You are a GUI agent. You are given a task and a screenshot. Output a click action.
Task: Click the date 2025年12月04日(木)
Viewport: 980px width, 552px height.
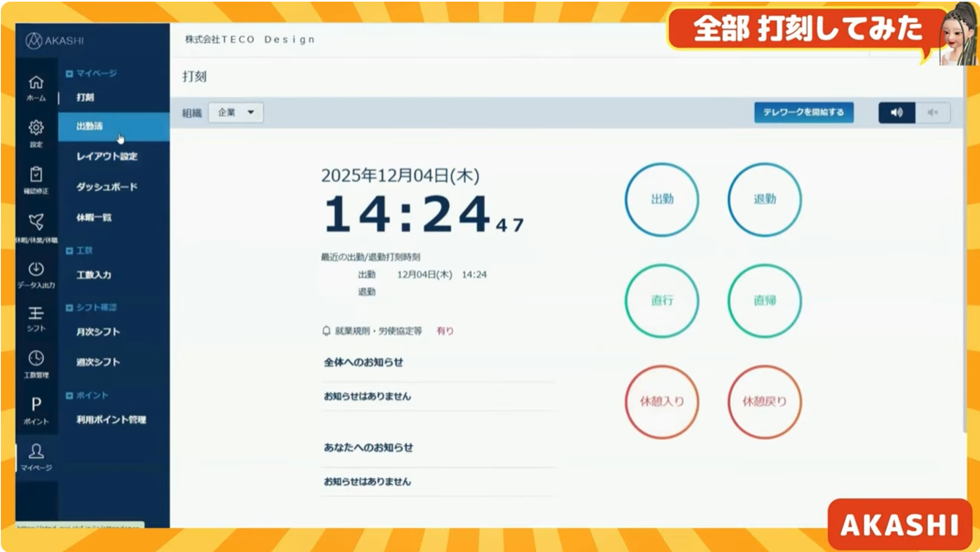coord(400,175)
